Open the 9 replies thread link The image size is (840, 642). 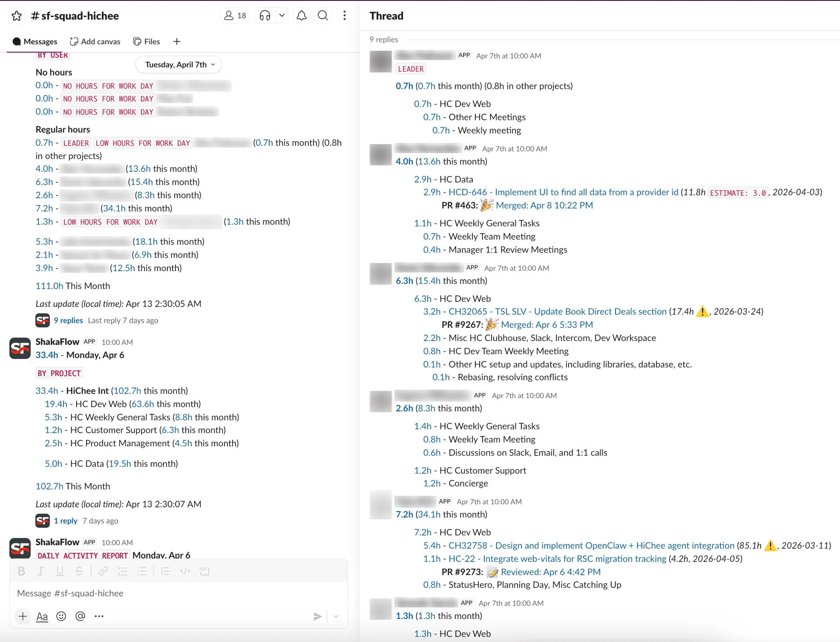click(x=68, y=321)
